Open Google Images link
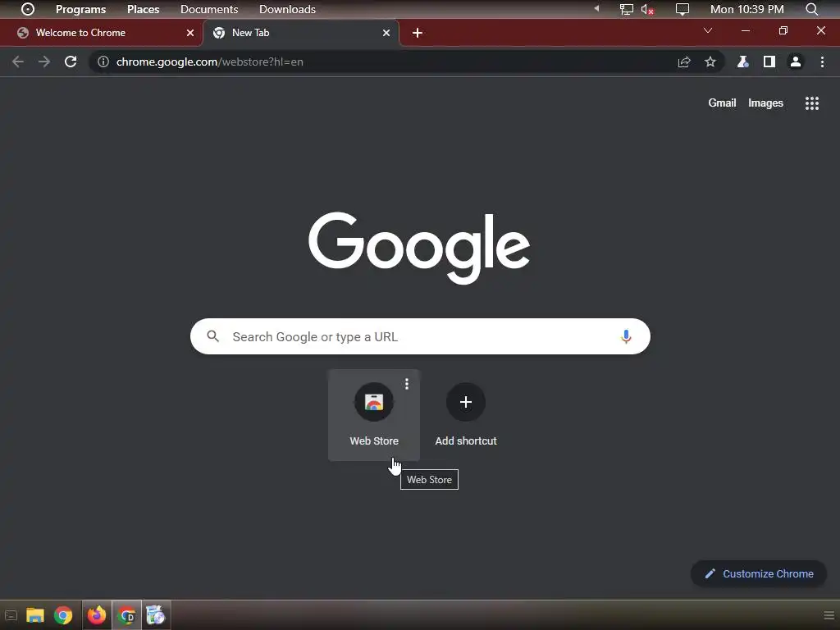Viewport: 840px width, 630px height. pyautogui.click(x=765, y=103)
